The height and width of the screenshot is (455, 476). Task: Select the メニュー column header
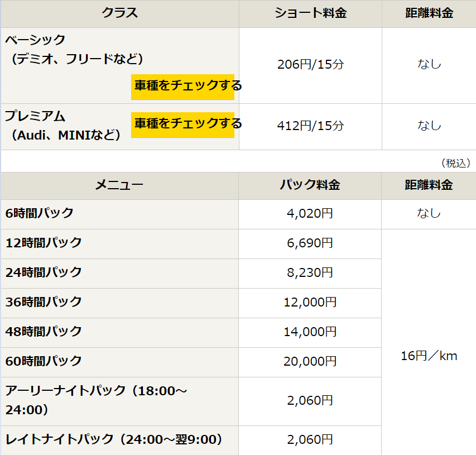click(x=119, y=185)
